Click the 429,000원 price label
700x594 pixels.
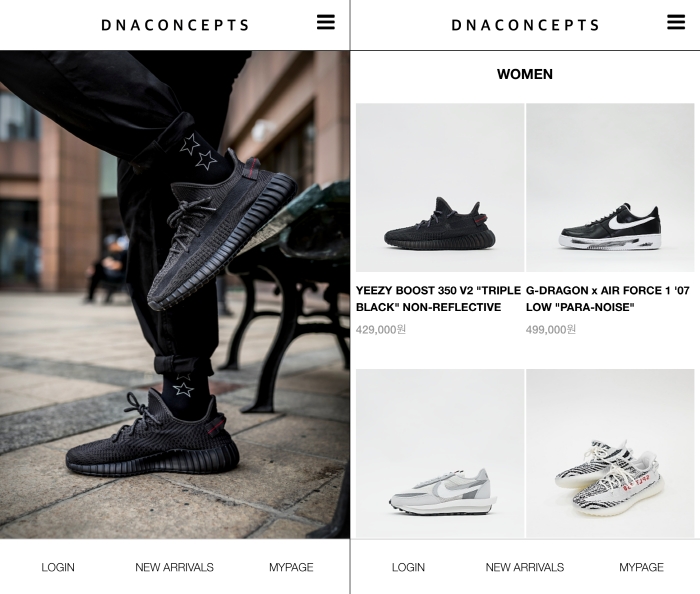(x=381, y=329)
